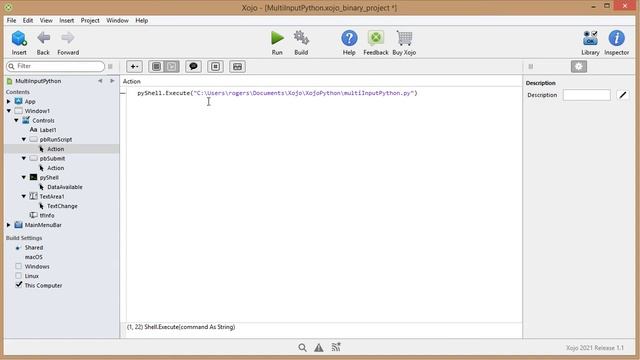
Task: Click the rightmost editor toolbar button
Action: [238, 67]
